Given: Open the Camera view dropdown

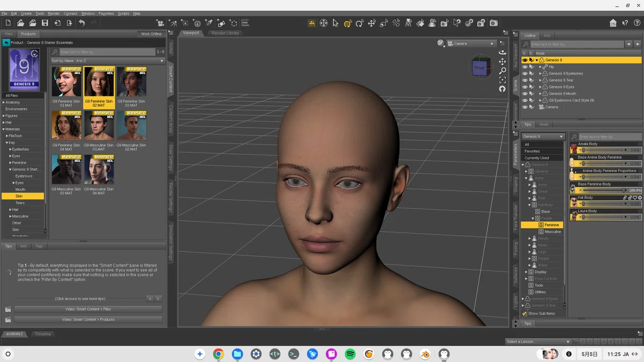Looking at the screenshot, I should [x=472, y=43].
